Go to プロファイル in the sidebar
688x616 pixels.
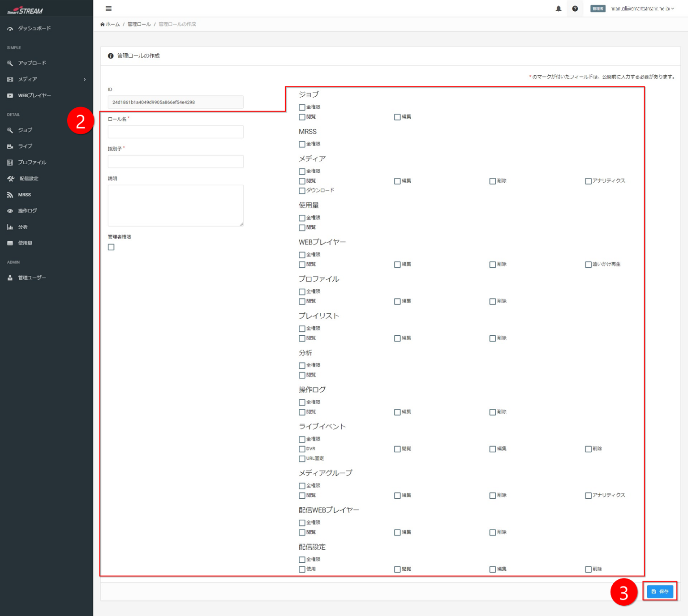pos(32,163)
